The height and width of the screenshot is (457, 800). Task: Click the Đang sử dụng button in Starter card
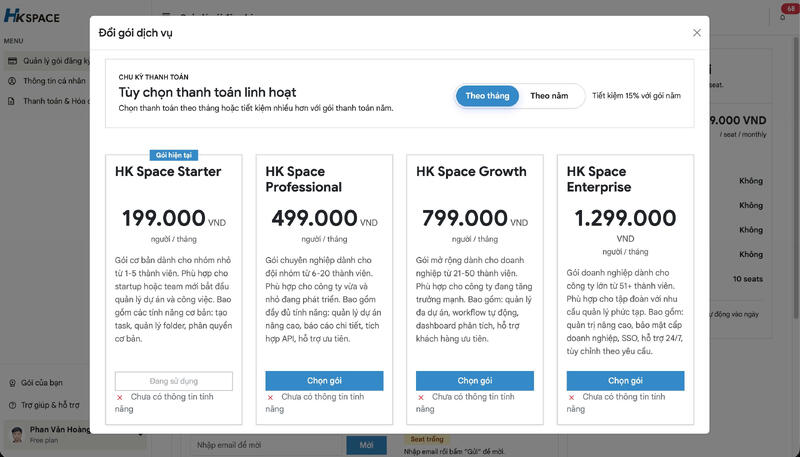[x=173, y=381]
